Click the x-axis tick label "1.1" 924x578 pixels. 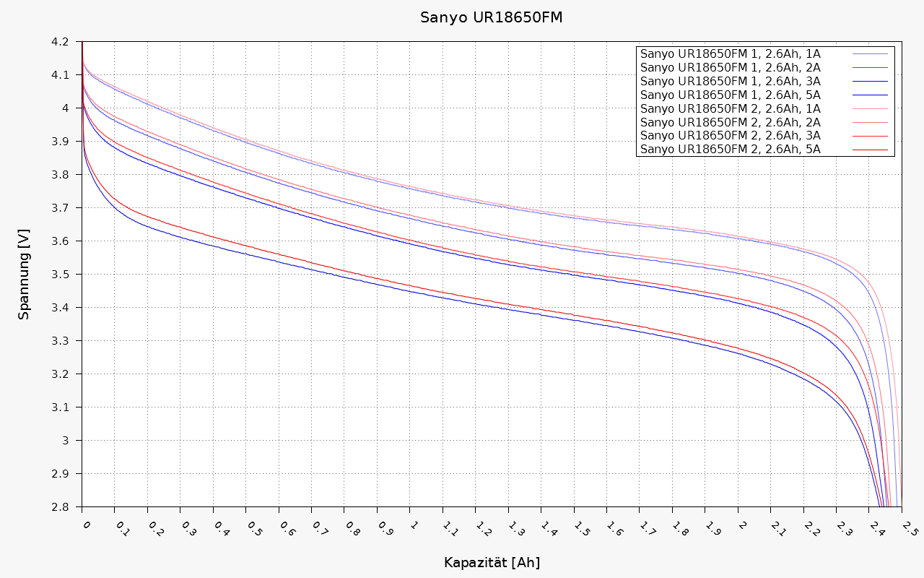coord(450,529)
